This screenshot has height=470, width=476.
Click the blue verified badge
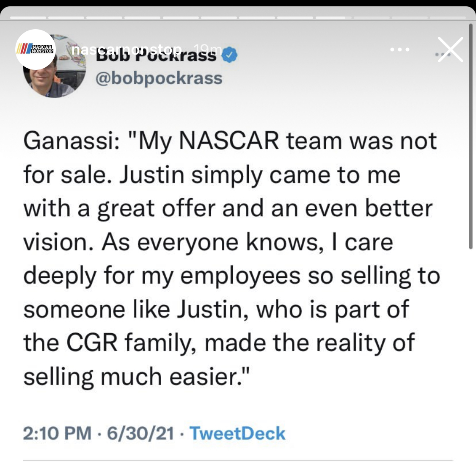[230, 55]
